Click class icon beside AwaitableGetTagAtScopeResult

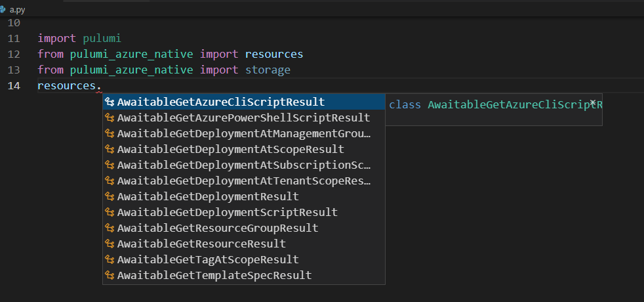tap(110, 260)
